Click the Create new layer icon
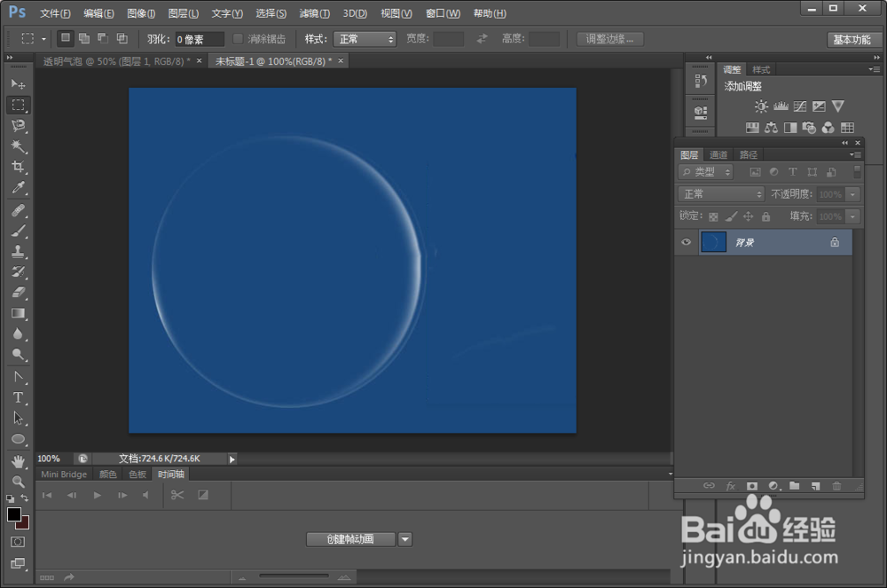 815,486
